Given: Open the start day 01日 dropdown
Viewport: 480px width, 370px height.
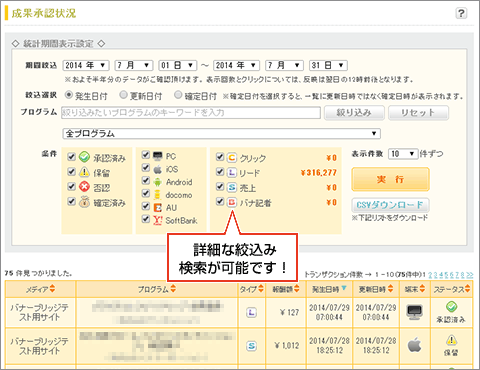Looking at the screenshot, I should [177, 65].
